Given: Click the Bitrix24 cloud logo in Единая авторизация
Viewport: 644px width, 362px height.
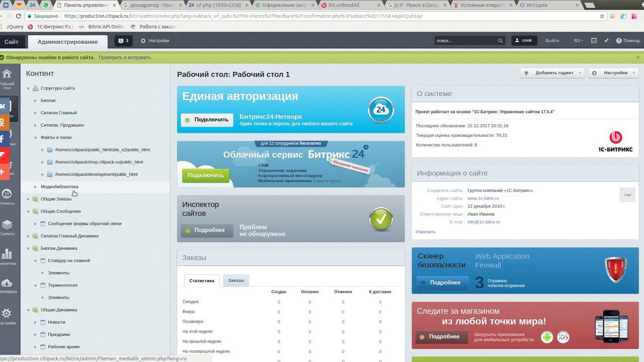Looking at the screenshot, I should [381, 109].
